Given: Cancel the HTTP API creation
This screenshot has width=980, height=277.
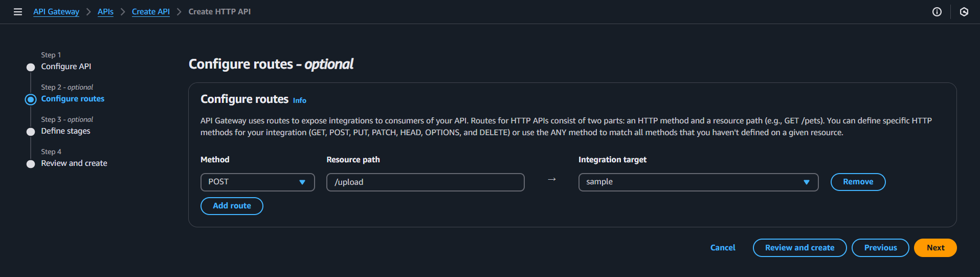Looking at the screenshot, I should pyautogui.click(x=723, y=248).
